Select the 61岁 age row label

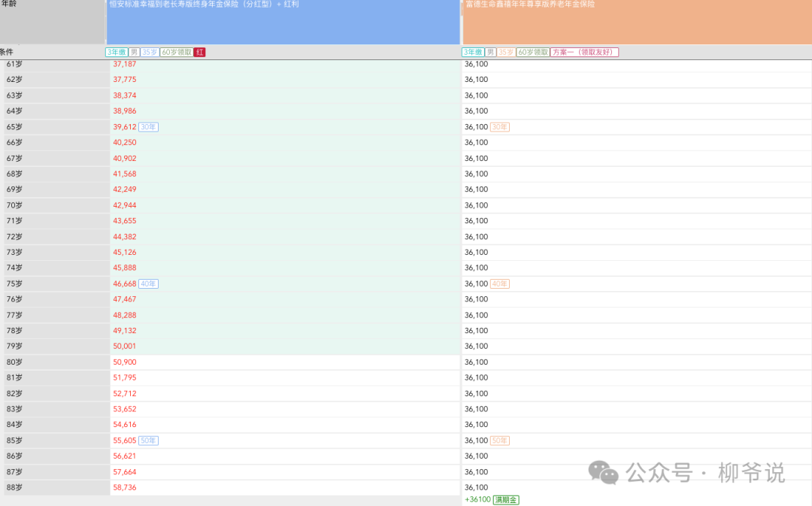click(x=14, y=64)
